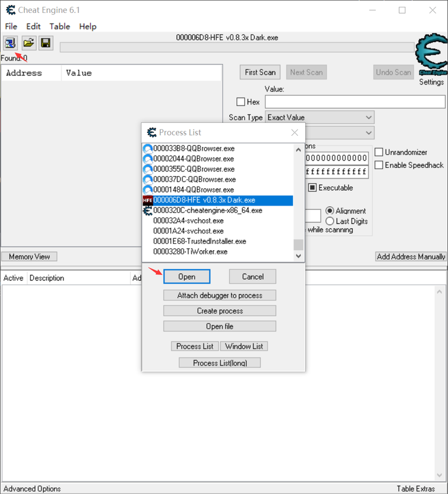Click icon of 00002044-QQBrowser.exe
448x494 pixels.
pyautogui.click(x=148, y=159)
